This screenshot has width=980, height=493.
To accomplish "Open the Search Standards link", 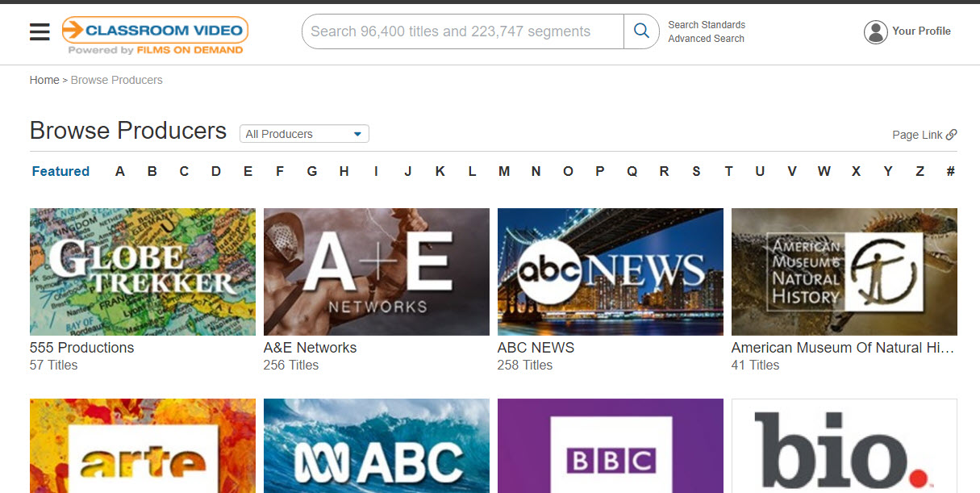I will tap(707, 25).
